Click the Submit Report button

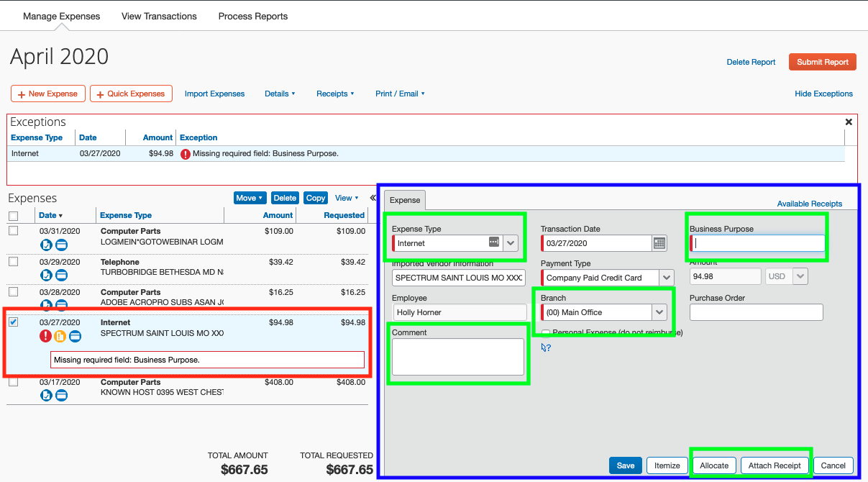pos(822,62)
